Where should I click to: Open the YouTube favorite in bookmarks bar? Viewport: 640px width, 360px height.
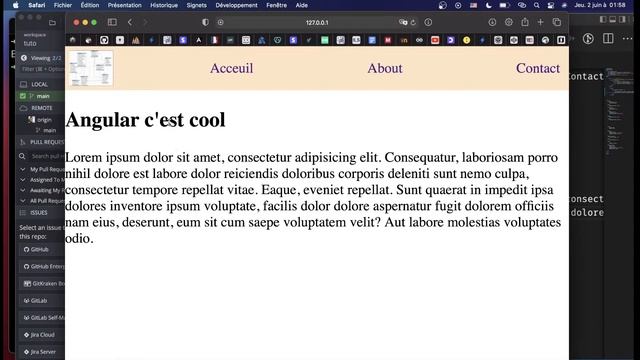(x=435, y=40)
